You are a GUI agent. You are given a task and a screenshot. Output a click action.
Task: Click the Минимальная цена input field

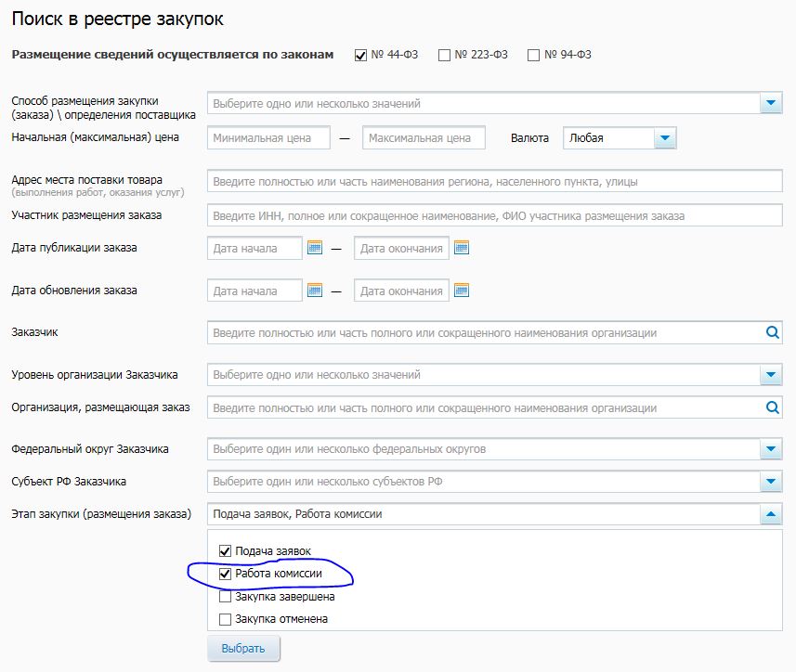269,138
